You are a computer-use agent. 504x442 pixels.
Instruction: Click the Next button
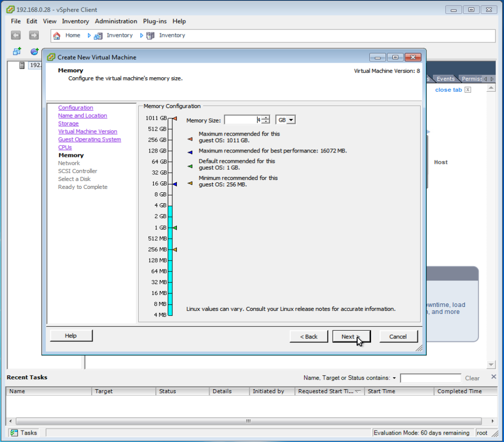click(x=351, y=336)
